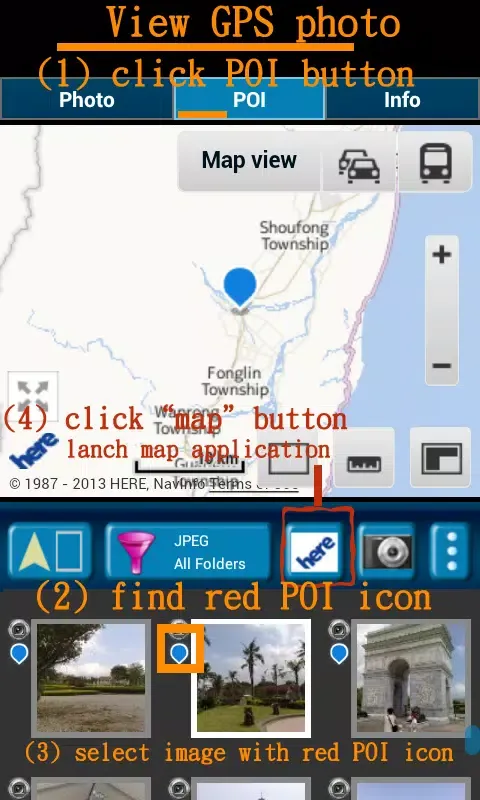Toggle navigation arrow view mode
Viewport: 480px width, 800px height.
(50, 552)
